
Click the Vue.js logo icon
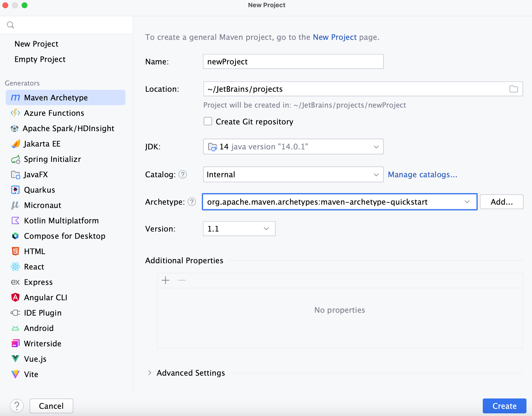(15, 359)
